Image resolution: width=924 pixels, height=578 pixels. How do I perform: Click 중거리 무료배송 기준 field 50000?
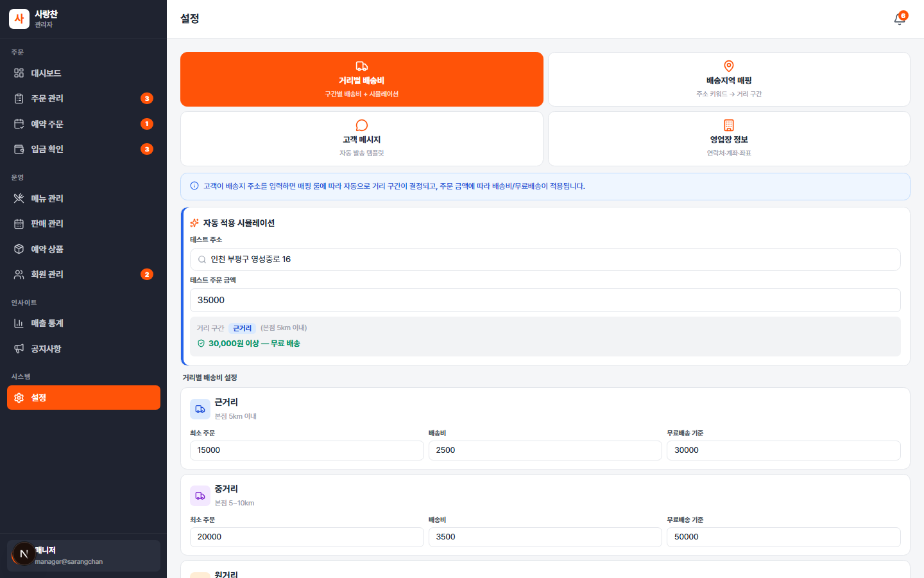click(x=783, y=537)
